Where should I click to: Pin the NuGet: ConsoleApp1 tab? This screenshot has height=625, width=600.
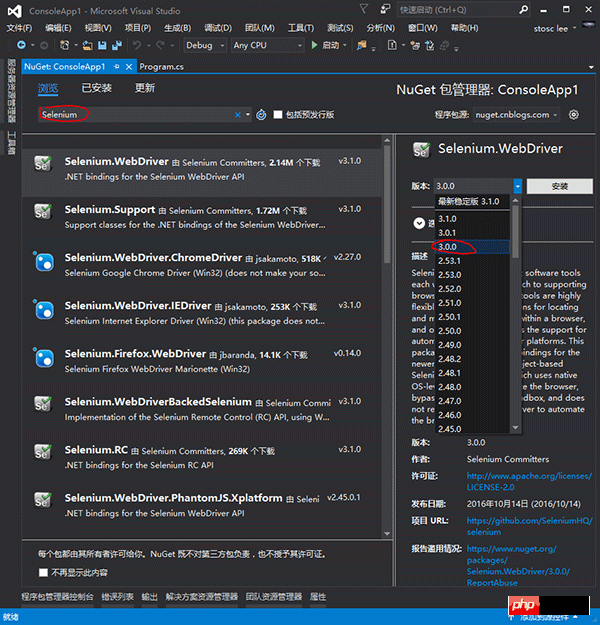pos(116,67)
